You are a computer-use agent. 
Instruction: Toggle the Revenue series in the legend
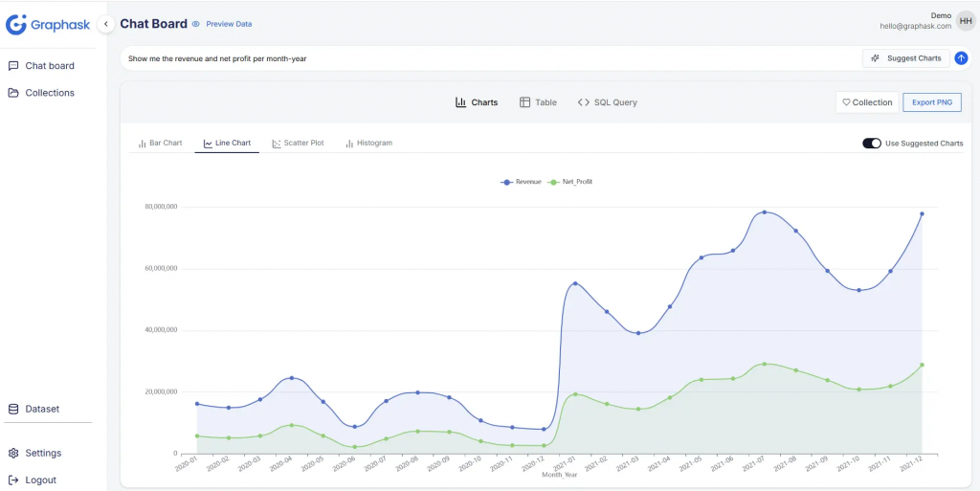coord(522,181)
